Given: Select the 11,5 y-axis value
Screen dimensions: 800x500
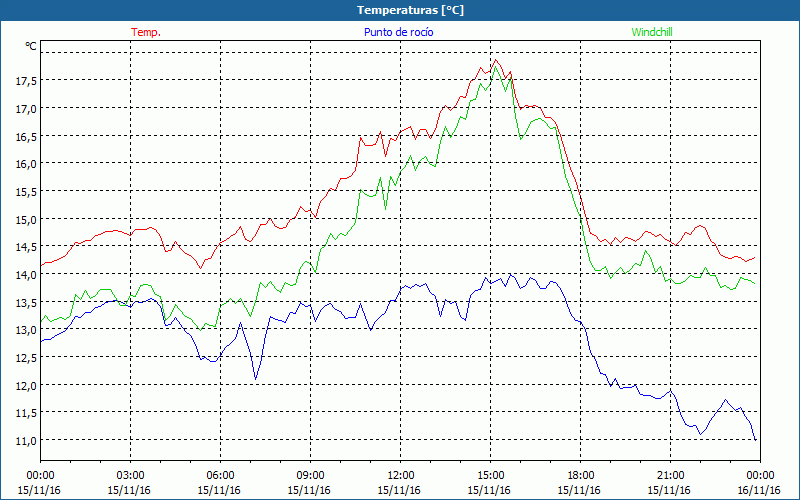Looking at the screenshot, I should click(25, 413).
